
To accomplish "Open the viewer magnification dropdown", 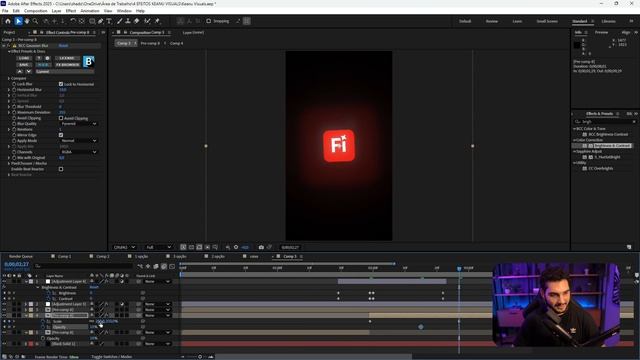I will coord(124,247).
